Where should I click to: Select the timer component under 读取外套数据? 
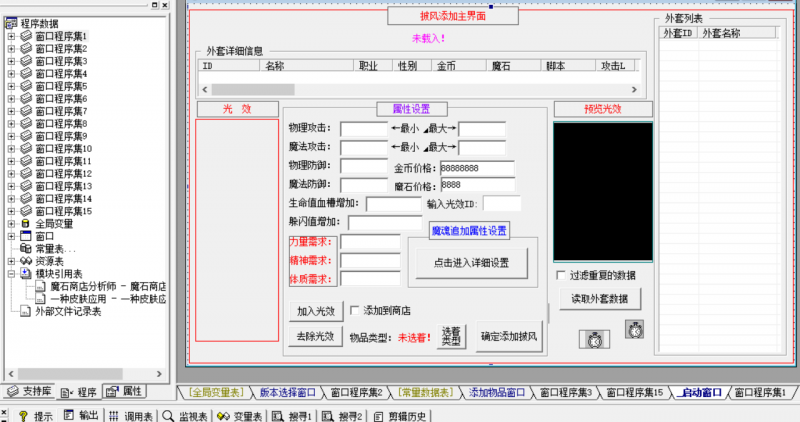pos(594,340)
